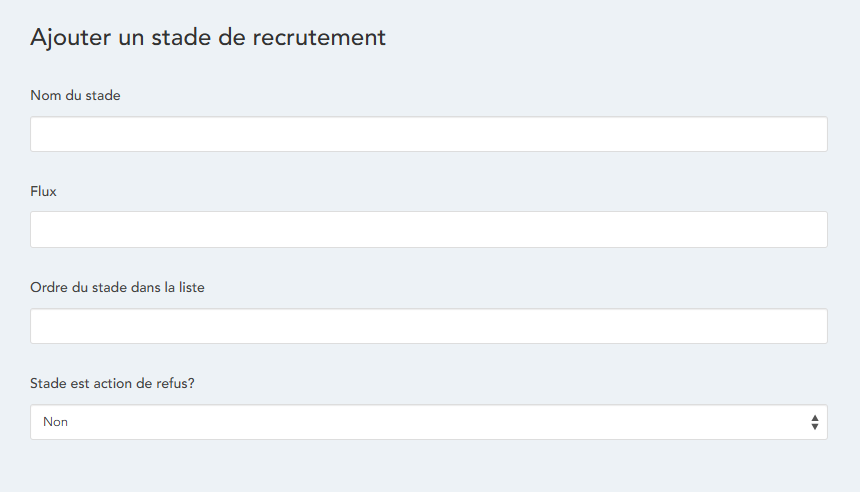Image resolution: width=860 pixels, height=492 pixels.
Task: Open the Stade est action de refus dropdown
Action: click(428, 422)
